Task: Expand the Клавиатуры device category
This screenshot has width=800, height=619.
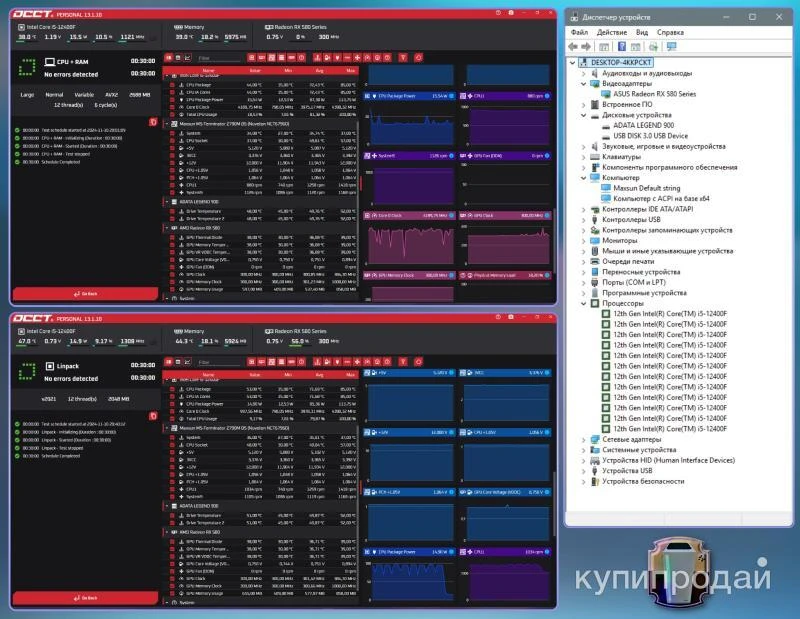Action: (x=585, y=156)
